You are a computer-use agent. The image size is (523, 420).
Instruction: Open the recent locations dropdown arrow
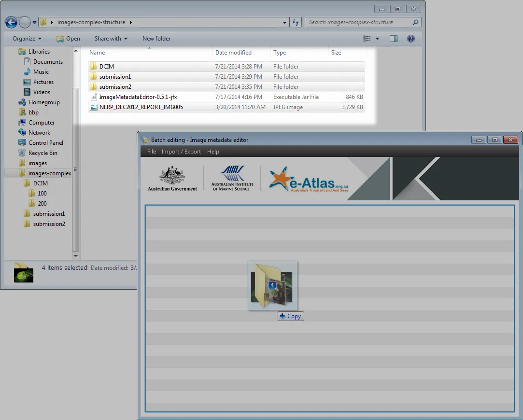pos(34,23)
